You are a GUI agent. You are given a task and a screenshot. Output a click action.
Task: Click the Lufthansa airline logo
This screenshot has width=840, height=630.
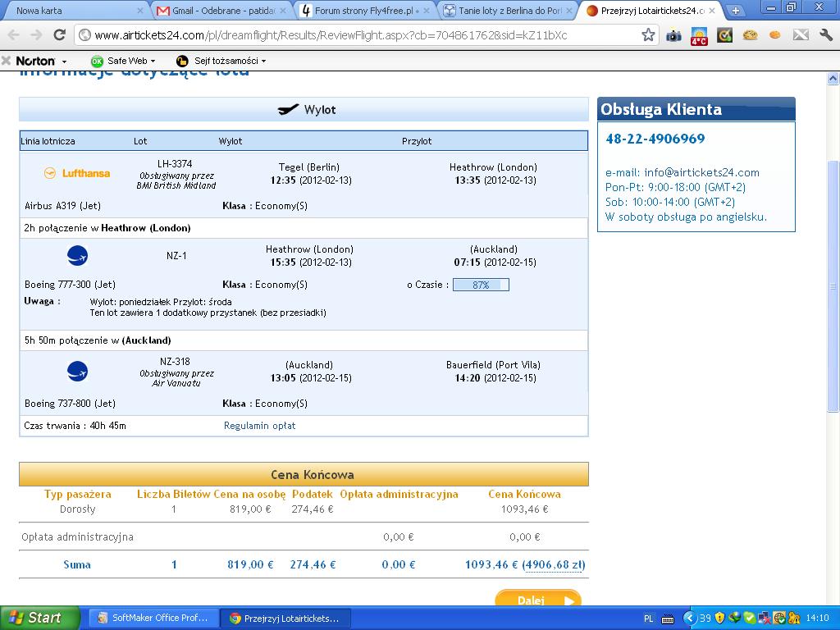(76, 173)
